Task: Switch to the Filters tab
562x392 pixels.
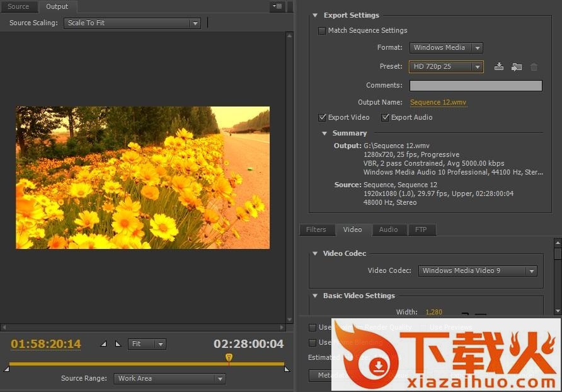Action: coord(316,229)
